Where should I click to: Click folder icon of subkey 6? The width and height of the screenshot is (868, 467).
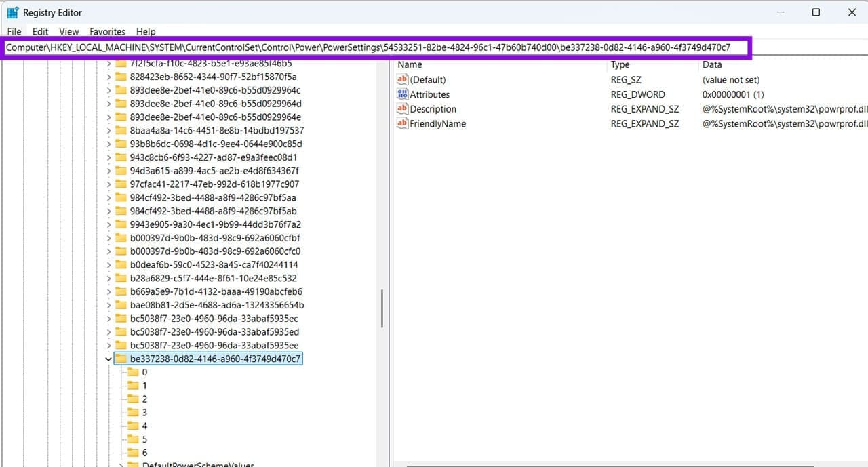[x=133, y=452]
